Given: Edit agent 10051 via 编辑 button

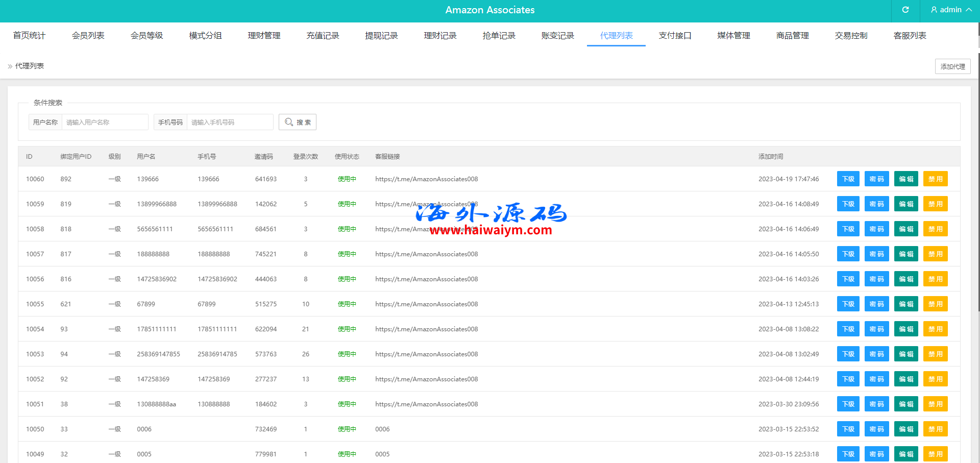Looking at the screenshot, I should tap(906, 404).
